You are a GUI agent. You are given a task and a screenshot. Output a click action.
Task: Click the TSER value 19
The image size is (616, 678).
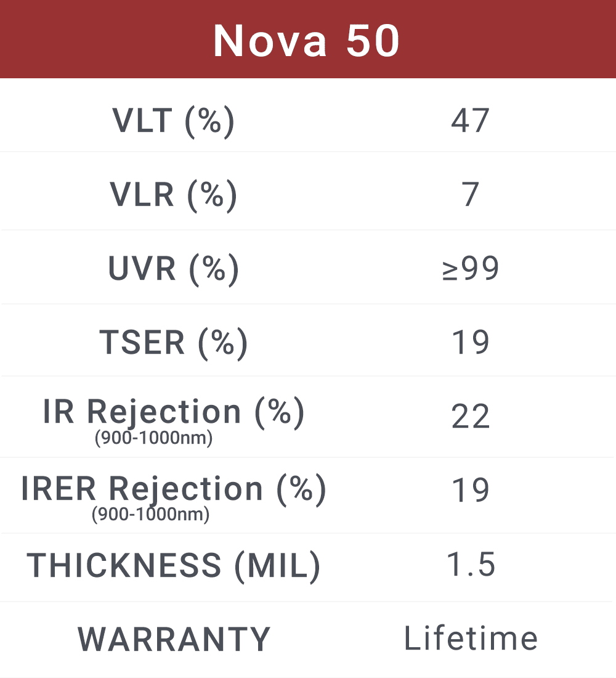pyautogui.click(x=470, y=342)
